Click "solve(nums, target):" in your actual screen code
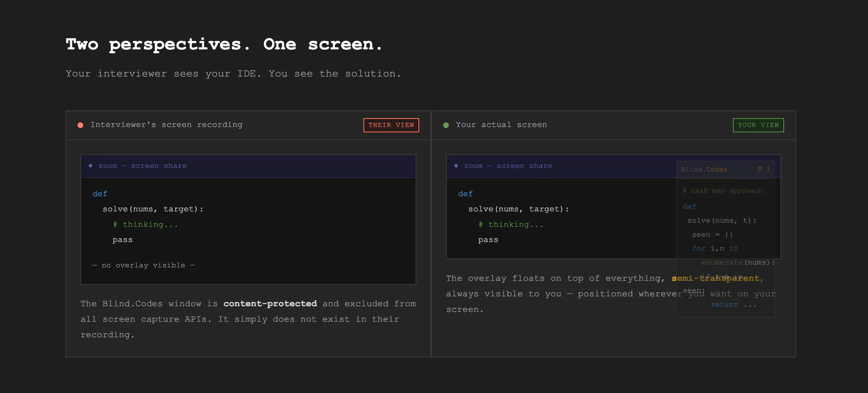 click(x=519, y=209)
